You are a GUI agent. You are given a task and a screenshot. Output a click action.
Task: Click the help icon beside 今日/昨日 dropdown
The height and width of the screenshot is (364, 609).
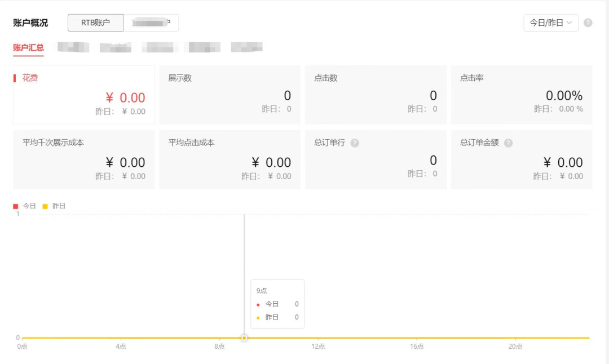[588, 23]
